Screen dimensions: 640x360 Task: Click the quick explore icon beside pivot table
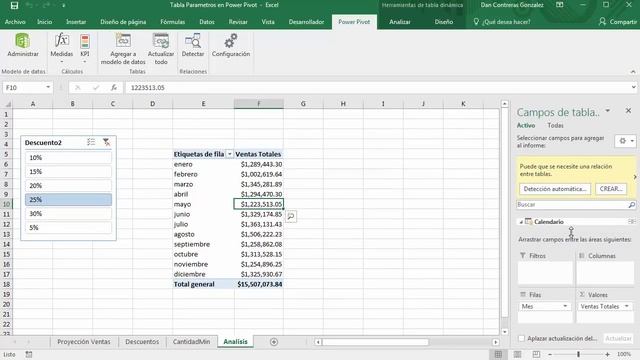click(x=291, y=216)
